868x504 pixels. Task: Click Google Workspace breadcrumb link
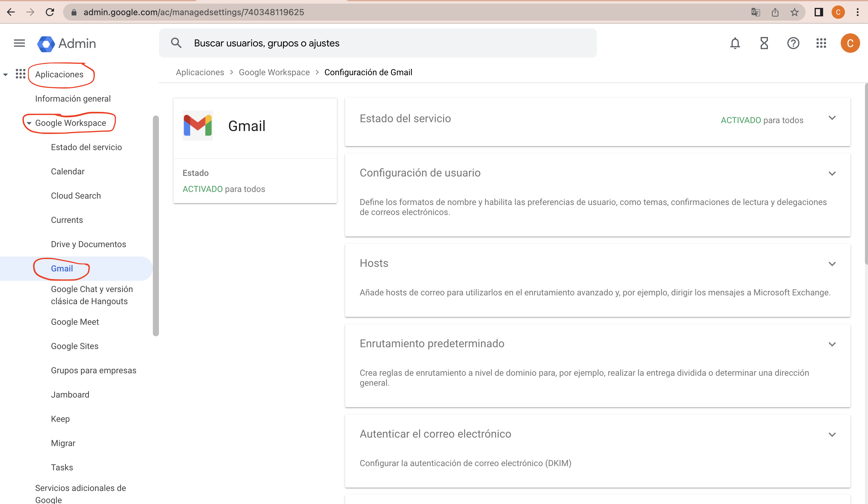tap(274, 72)
